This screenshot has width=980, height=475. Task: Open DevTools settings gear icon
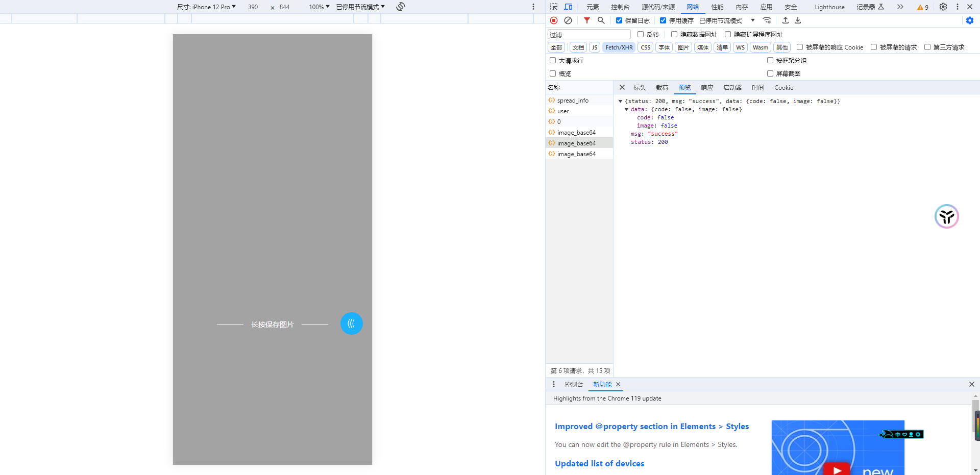(x=943, y=7)
